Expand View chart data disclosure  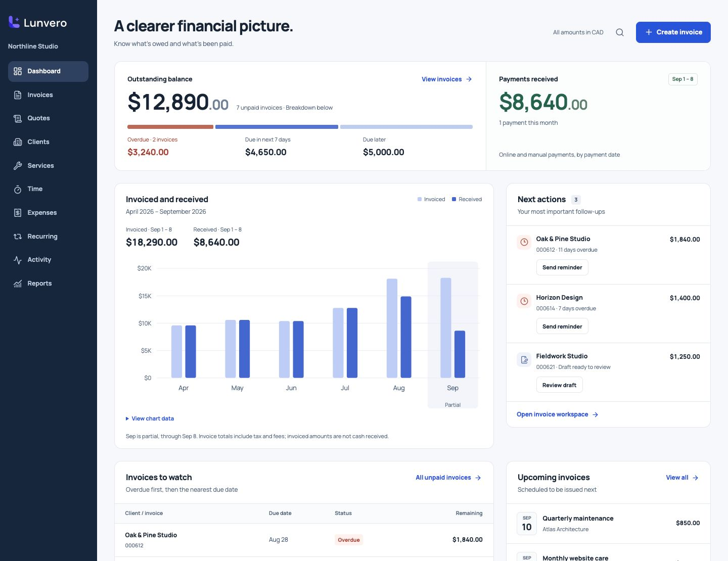[150, 418]
